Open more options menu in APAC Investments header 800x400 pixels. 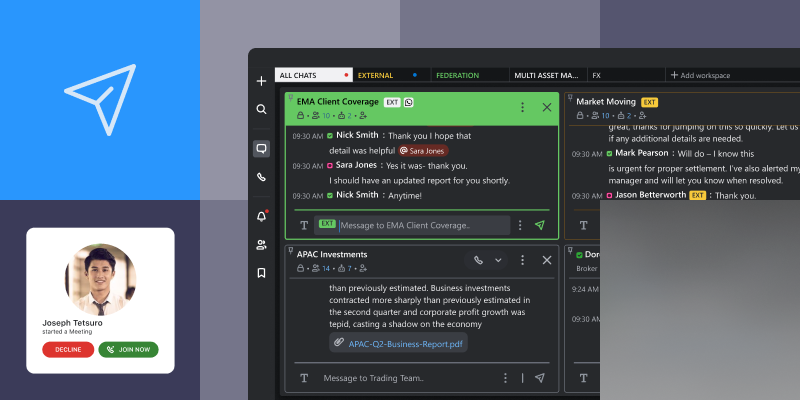coord(522,260)
